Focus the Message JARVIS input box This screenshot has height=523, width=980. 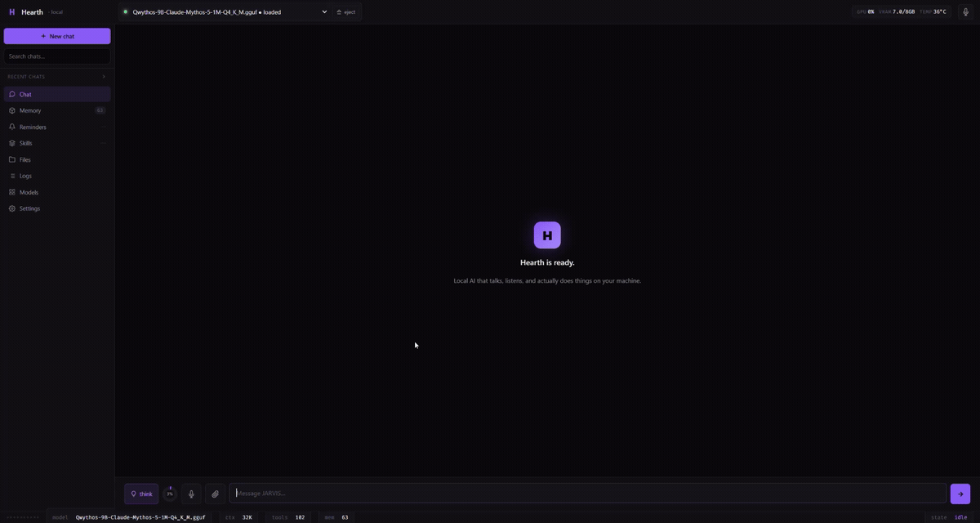coord(588,494)
